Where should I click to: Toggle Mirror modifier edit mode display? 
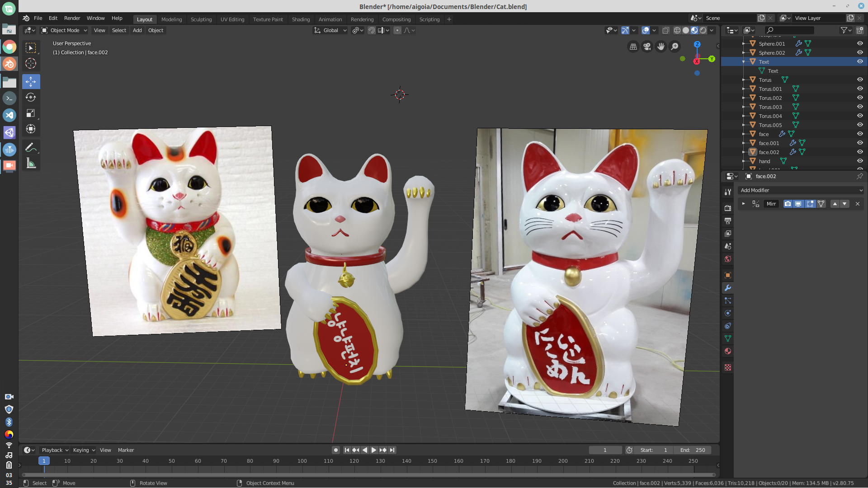point(810,204)
